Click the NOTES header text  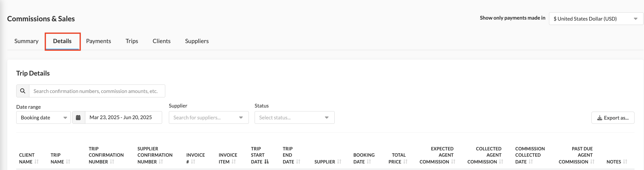click(x=613, y=162)
